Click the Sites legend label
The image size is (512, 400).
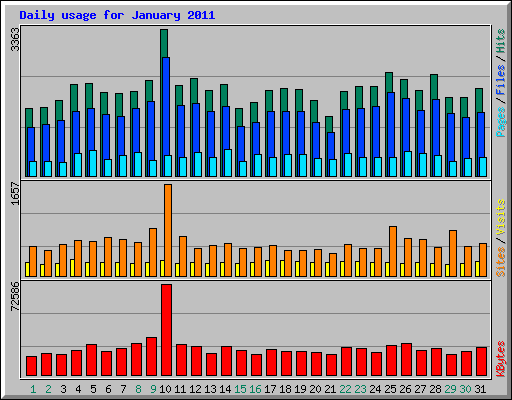click(501, 262)
